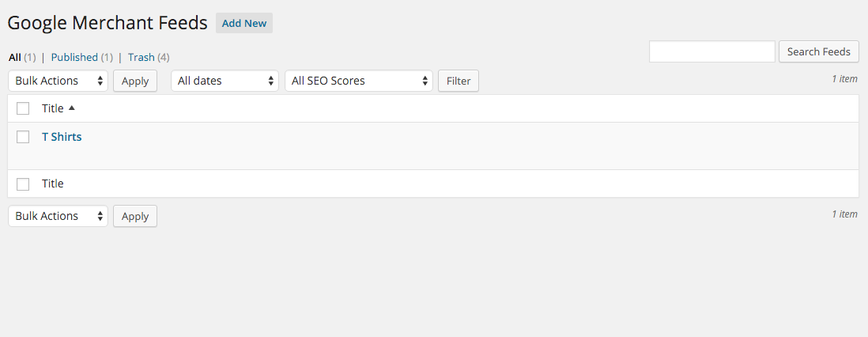Viewport: 868px width, 337px height.
Task: Show All feeds filter
Action: [x=15, y=57]
